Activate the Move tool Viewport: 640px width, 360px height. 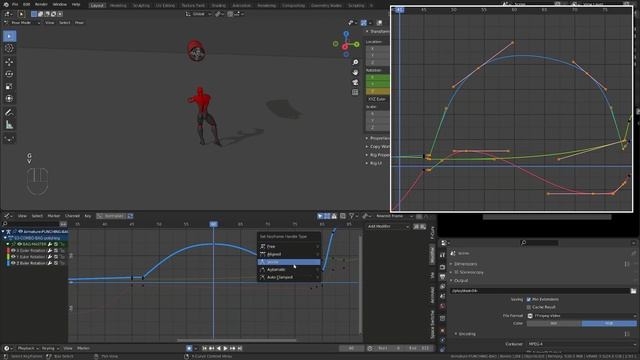pos(9,62)
